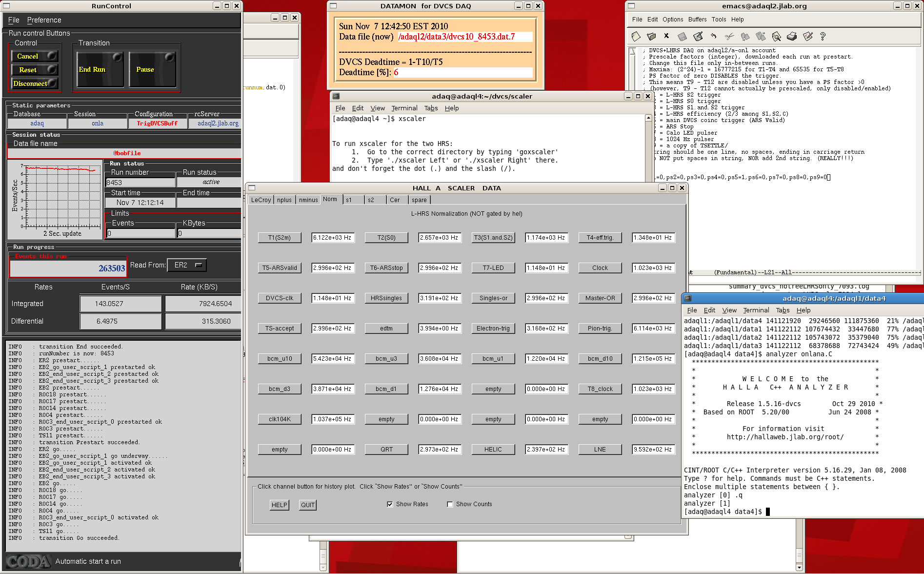Open the window menu icon of the RunControl title bar
This screenshot has width=924, height=574.
tap(6, 6)
